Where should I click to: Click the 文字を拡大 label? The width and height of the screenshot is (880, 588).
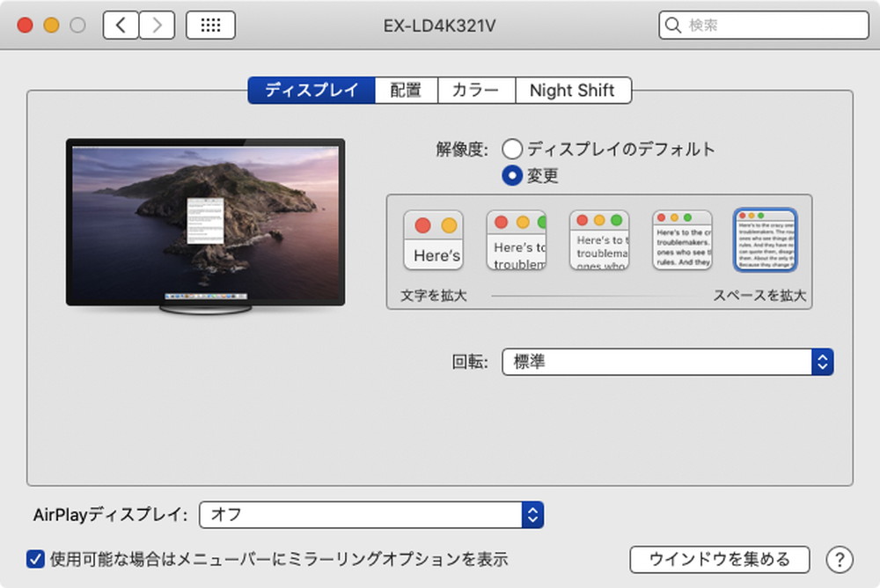[x=433, y=296]
